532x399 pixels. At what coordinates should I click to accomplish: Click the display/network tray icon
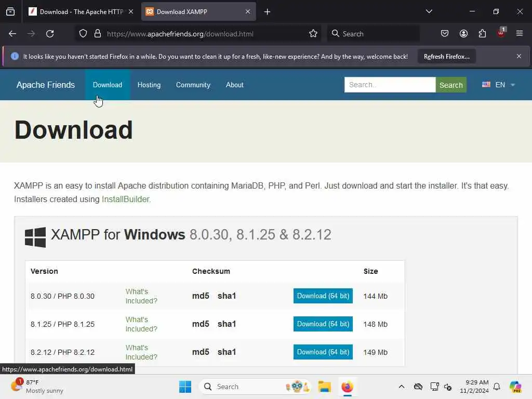(x=434, y=387)
